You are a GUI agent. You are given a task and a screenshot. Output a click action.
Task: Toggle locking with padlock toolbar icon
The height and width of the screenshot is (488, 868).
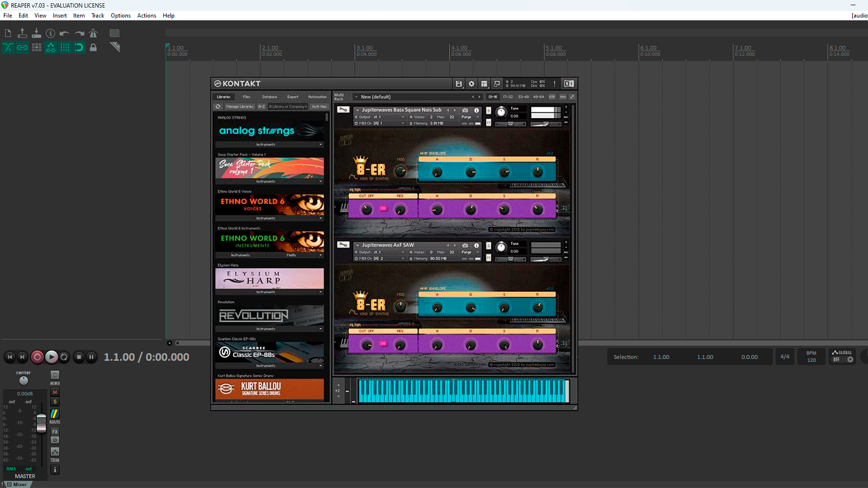point(93,47)
